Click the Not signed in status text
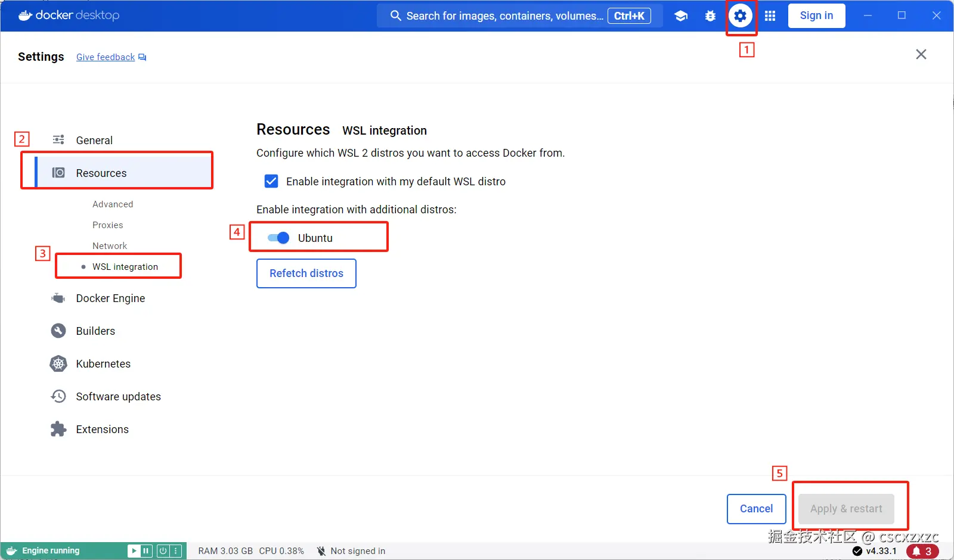The width and height of the screenshot is (954, 560). [358, 551]
